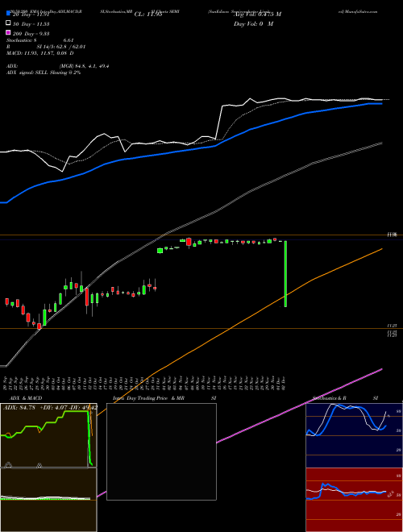Click the white 50 Day legend swatch
403x532 pixels.
8,23
